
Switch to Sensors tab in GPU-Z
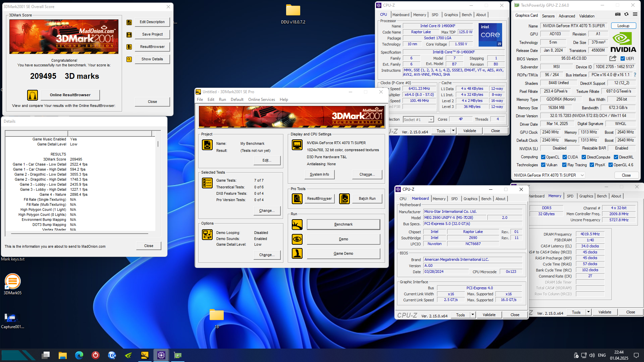[x=548, y=16]
